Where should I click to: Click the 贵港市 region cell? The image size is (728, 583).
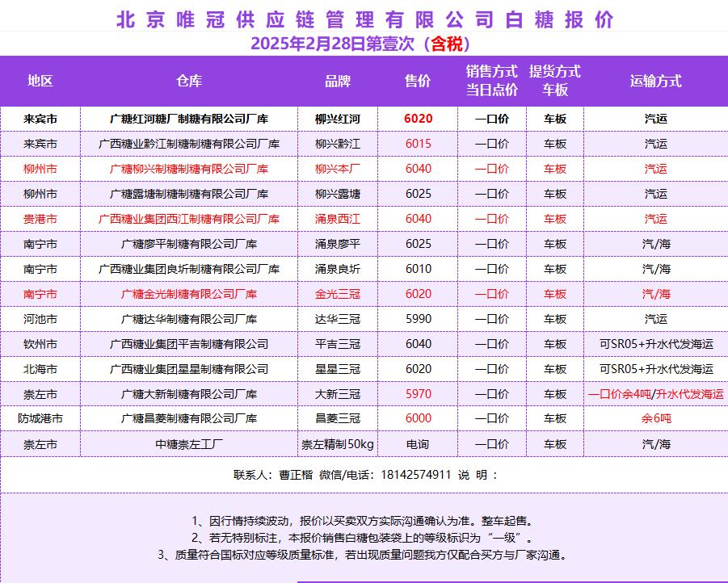pos(40,219)
